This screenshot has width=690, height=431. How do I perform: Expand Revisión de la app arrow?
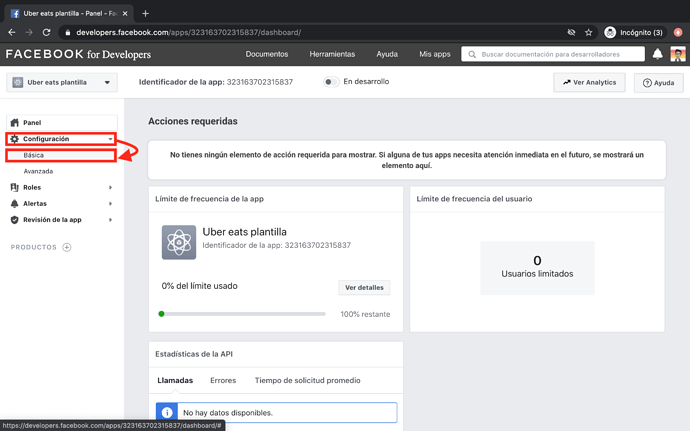[x=110, y=220]
